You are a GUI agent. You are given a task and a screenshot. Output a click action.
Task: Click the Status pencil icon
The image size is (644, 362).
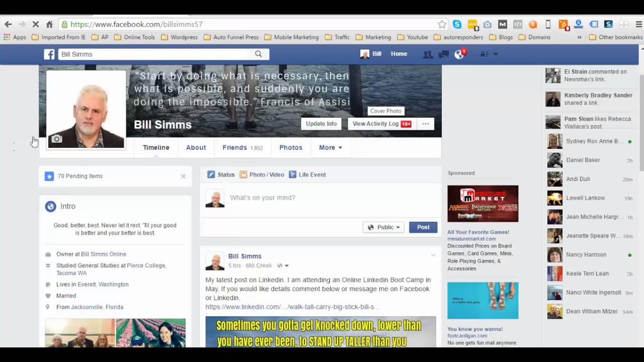(211, 174)
